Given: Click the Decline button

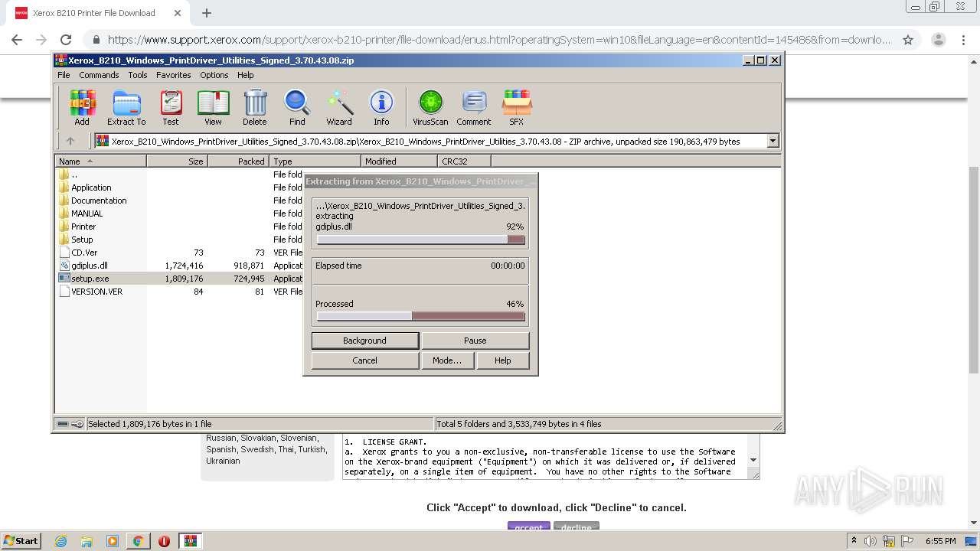Looking at the screenshot, I should click(x=577, y=527).
